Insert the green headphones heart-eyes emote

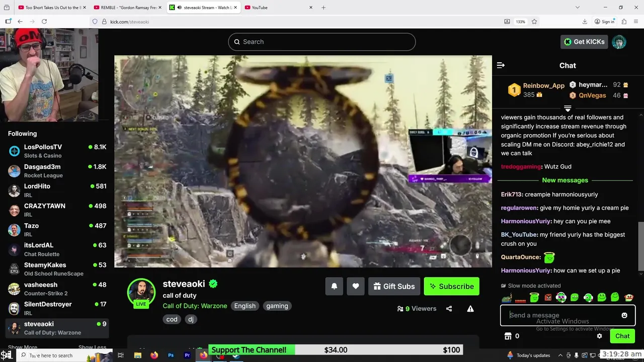(561, 298)
